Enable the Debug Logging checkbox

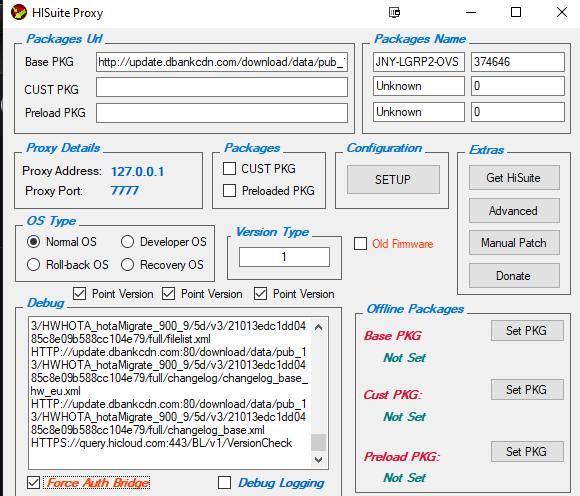(224, 483)
